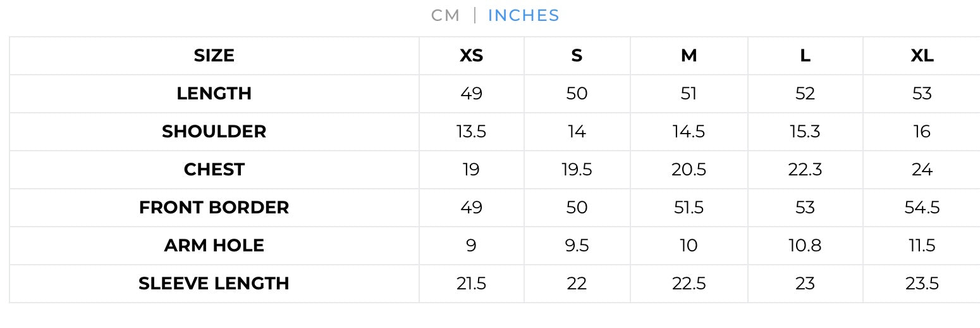Viewport: 980px width, 328px height.
Task: Select the CHEST row label
Action: click(214, 170)
